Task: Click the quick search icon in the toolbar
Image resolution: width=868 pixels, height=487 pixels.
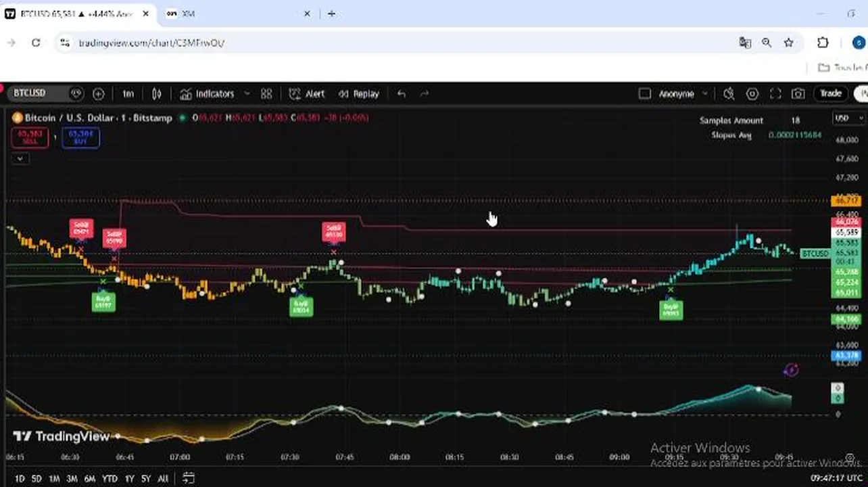Action: [729, 94]
